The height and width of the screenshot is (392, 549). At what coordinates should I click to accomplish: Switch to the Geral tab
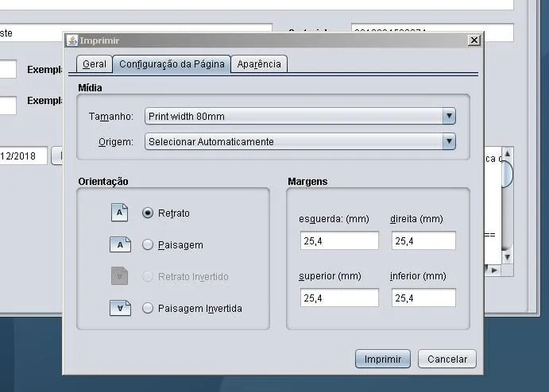tap(95, 64)
